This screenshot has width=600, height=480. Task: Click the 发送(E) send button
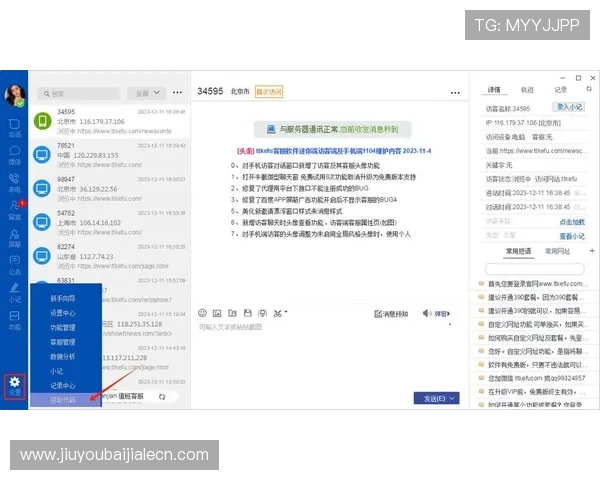pos(434,398)
